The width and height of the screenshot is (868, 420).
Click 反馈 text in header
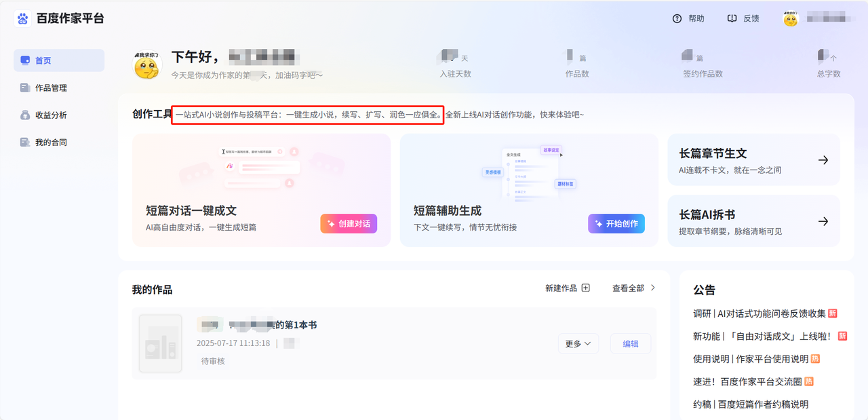[751, 18]
